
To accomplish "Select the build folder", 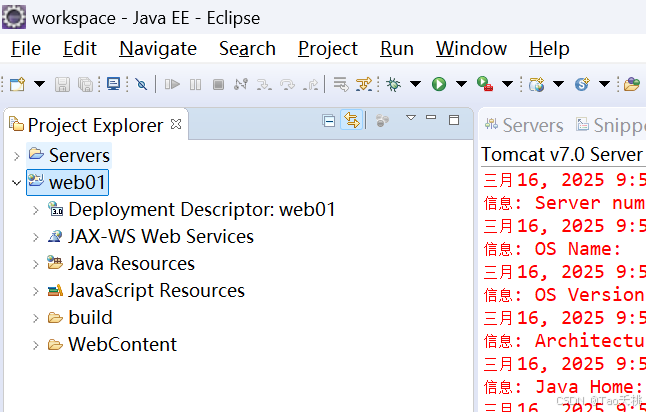I will pos(80,317).
